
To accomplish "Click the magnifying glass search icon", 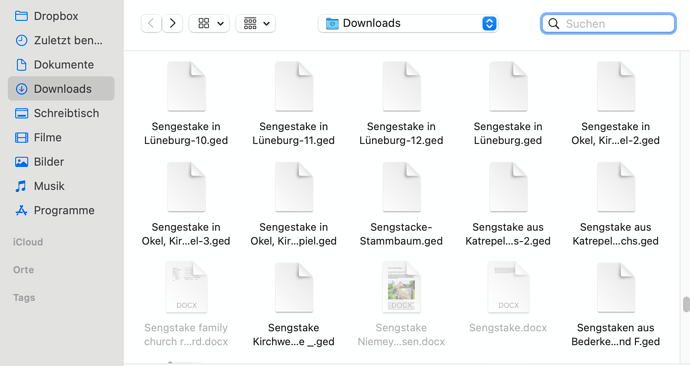I will 554,23.
